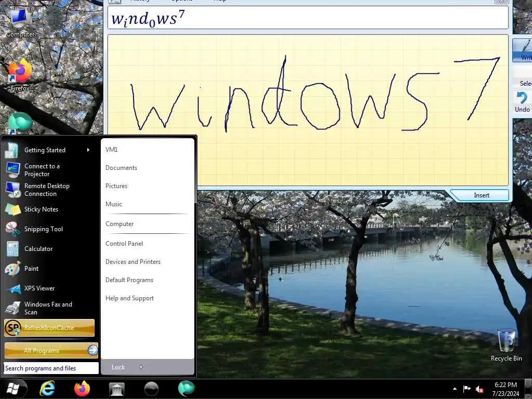Open the Firefox desktop shortcut
The height and width of the screenshot is (399, 532).
click(20, 75)
